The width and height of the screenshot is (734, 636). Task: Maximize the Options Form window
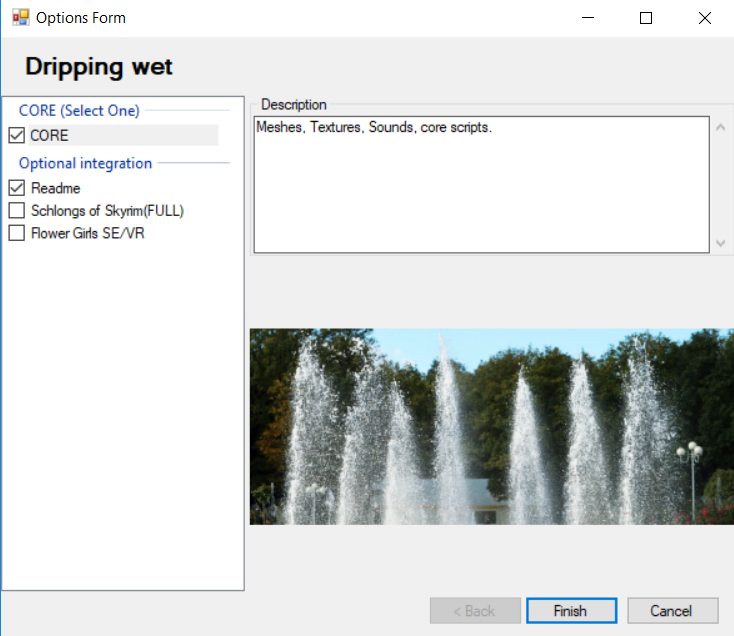(646, 18)
